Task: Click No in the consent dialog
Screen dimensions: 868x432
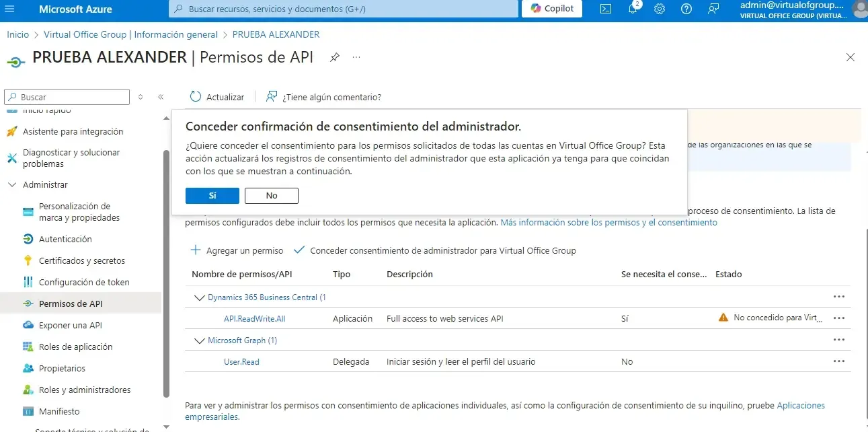Action: [272, 196]
